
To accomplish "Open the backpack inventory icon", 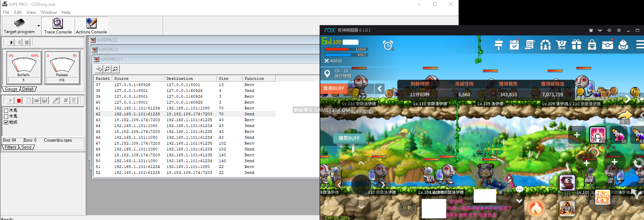I will coord(623,45).
